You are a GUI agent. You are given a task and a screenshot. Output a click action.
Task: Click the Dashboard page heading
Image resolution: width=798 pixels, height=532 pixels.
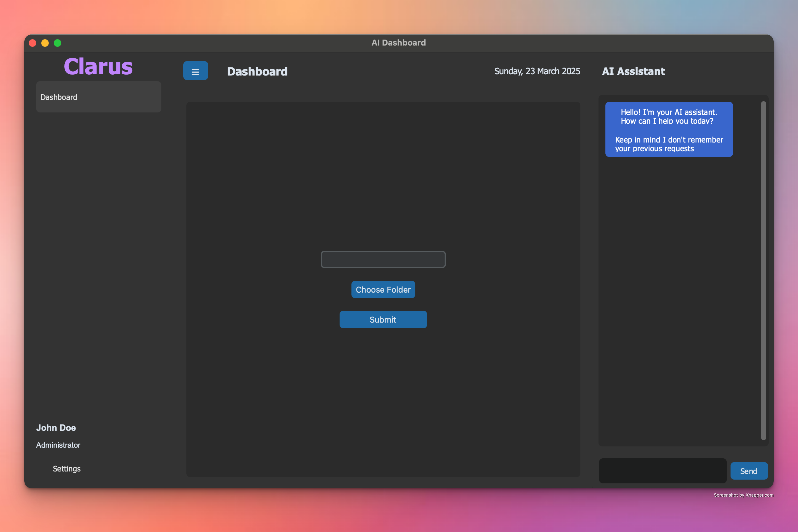click(257, 72)
